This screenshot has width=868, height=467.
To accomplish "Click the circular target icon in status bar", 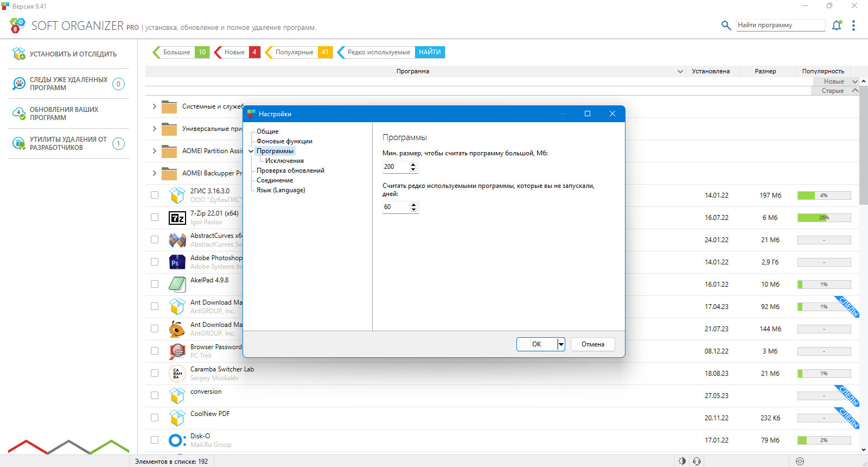I will point(800,461).
